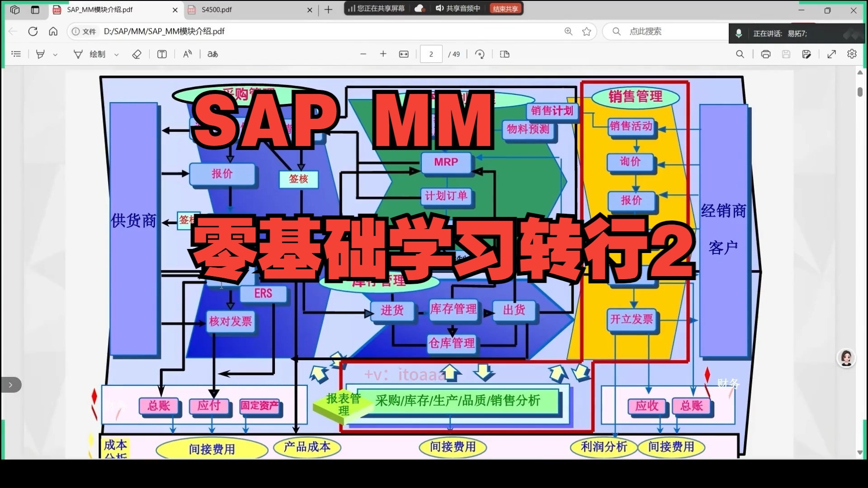Viewport: 868px width, 488px height.
Task: Select the eraser tool
Action: pos(137,54)
